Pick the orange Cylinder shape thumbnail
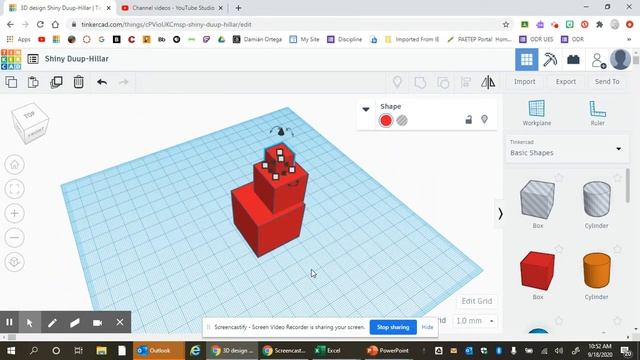This screenshot has height=360, width=640. [596, 271]
